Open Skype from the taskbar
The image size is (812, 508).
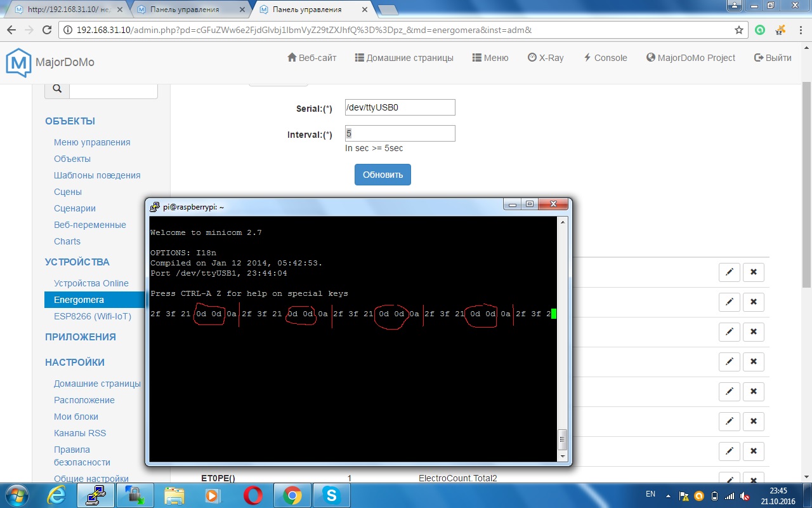click(x=331, y=495)
